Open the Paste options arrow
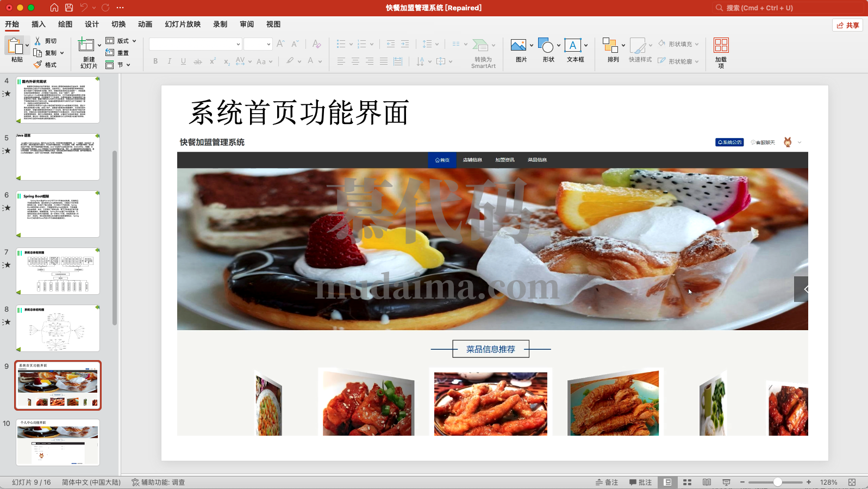The image size is (868, 489). click(27, 45)
